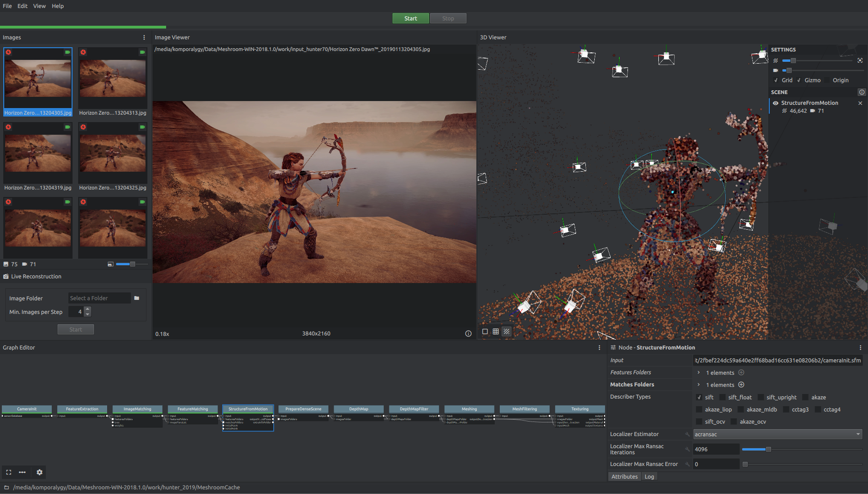Viewport: 868px width, 494px height.
Task: Add a Matches Folders element with plus icon
Action: tap(741, 385)
